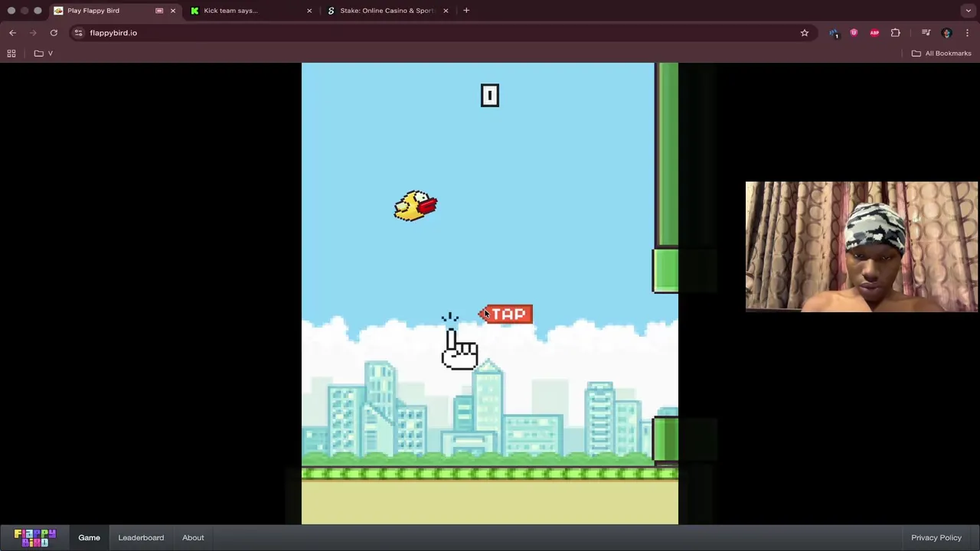Click the score counter in the game
Image resolution: width=980 pixels, height=551 pixels.
490,96
